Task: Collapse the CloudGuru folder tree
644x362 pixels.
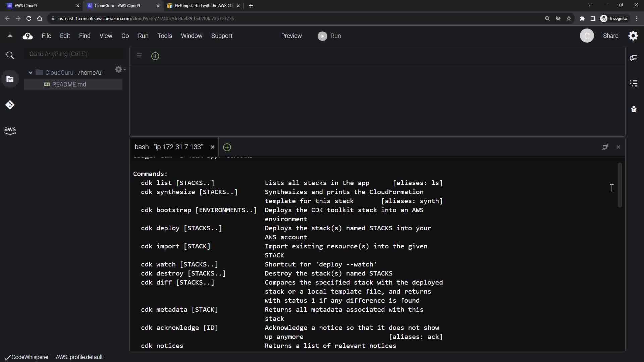Action: [31, 73]
